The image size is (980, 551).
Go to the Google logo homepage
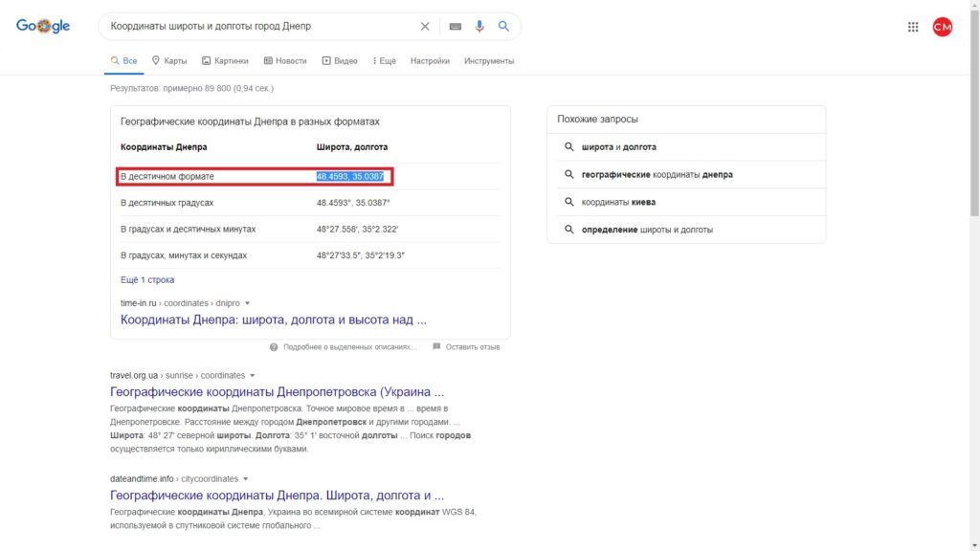pos(43,27)
